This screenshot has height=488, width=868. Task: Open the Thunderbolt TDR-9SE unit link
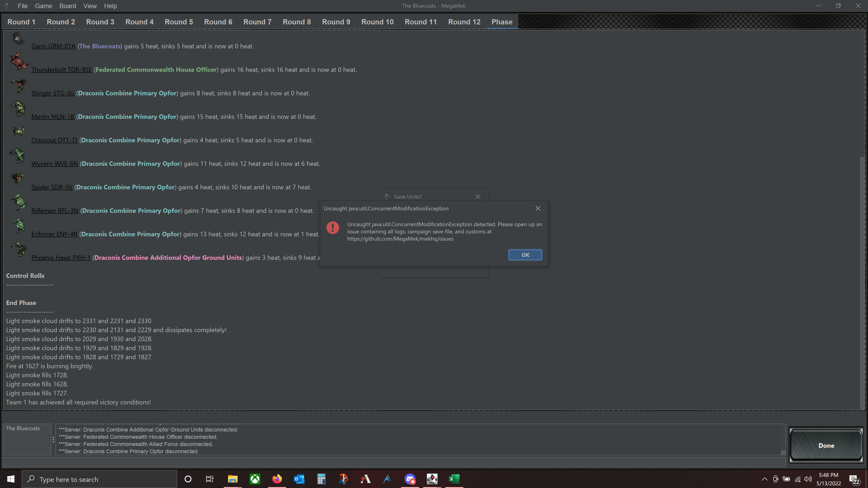(61, 70)
